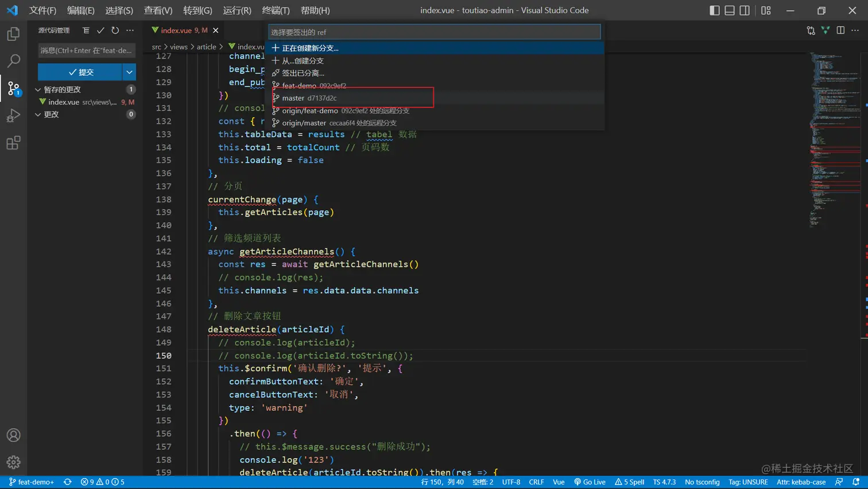Open the Extensions view
The width and height of the screenshot is (868, 489).
point(13,143)
